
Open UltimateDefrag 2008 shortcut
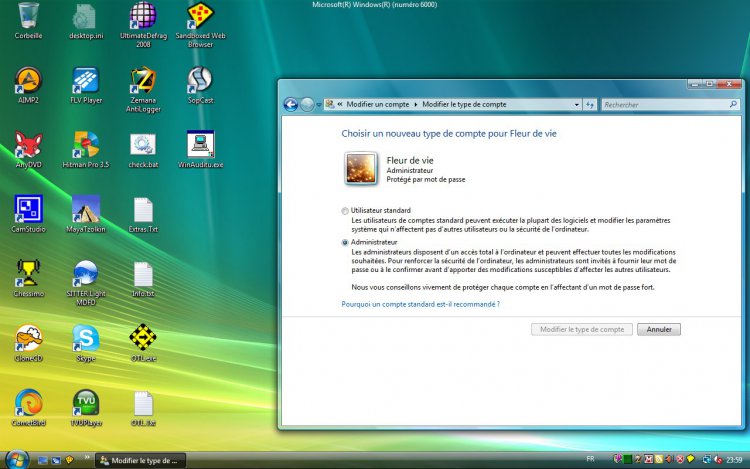click(x=143, y=16)
